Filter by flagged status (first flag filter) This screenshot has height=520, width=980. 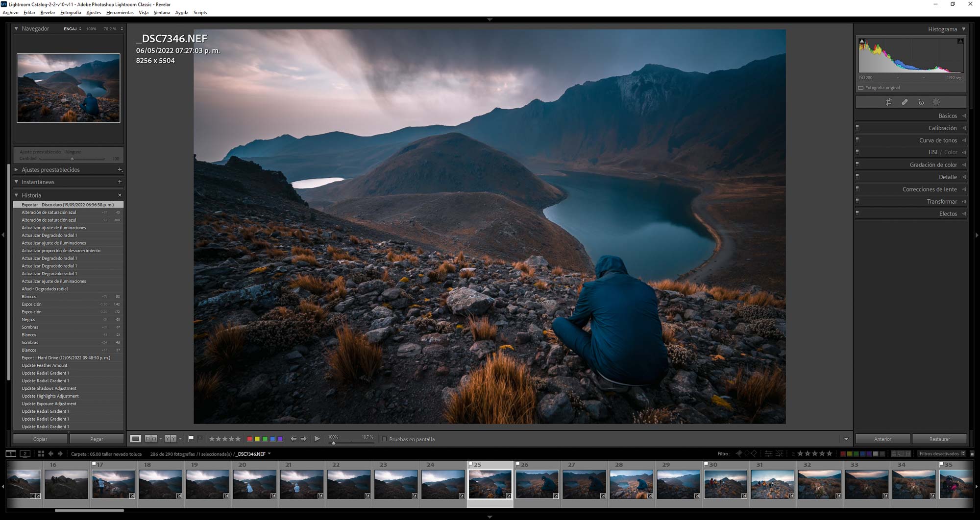[739, 453]
